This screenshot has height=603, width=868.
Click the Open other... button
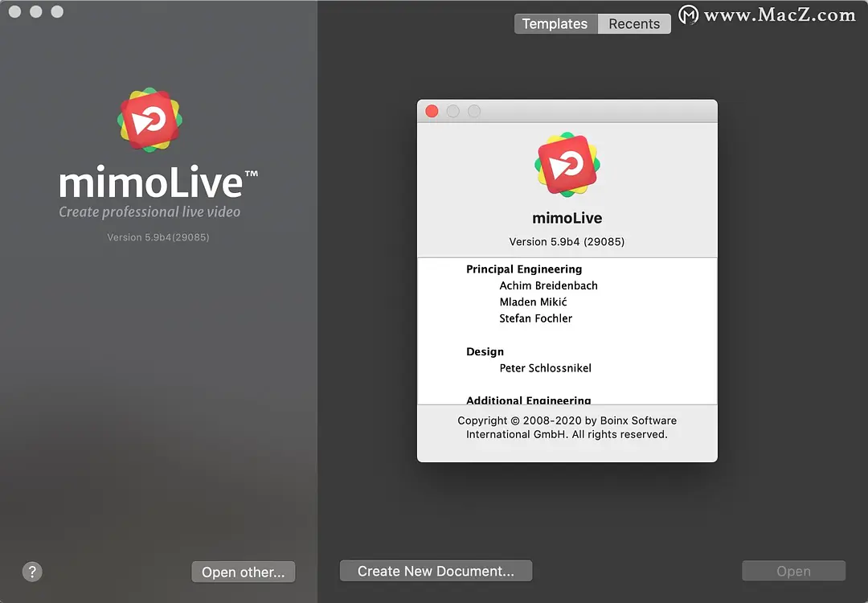[243, 572]
